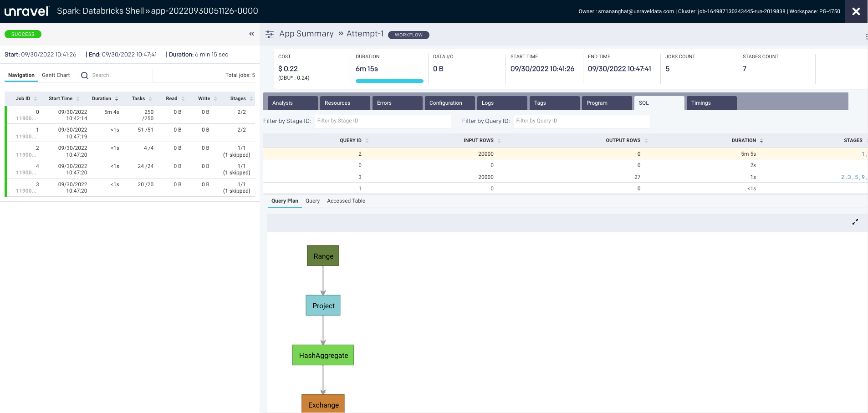
Task: Open the Timings tab
Action: (x=711, y=103)
